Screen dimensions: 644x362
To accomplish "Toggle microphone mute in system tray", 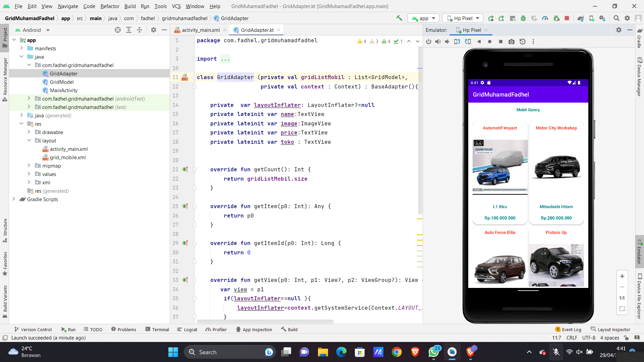I will click(556, 352).
